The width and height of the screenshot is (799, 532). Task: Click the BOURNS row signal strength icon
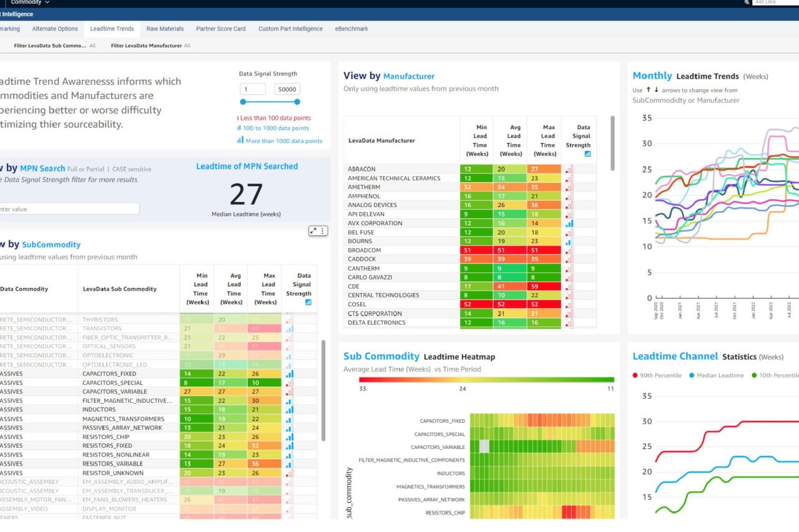click(x=569, y=241)
